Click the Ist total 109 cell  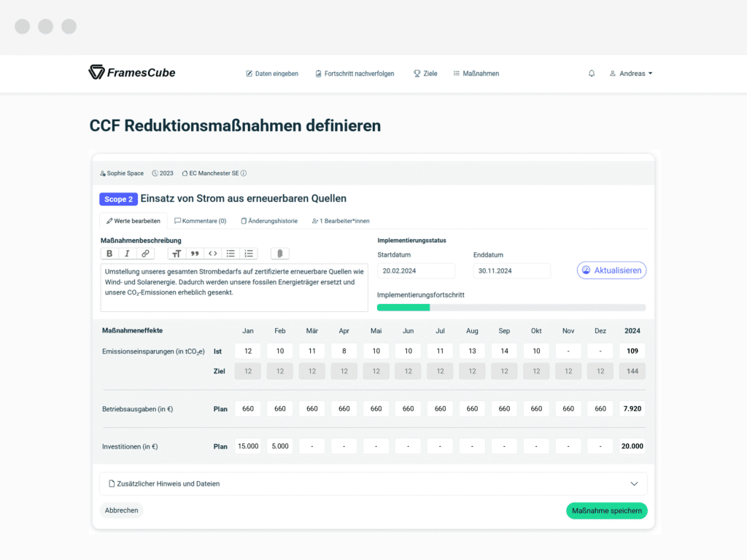[632, 351]
